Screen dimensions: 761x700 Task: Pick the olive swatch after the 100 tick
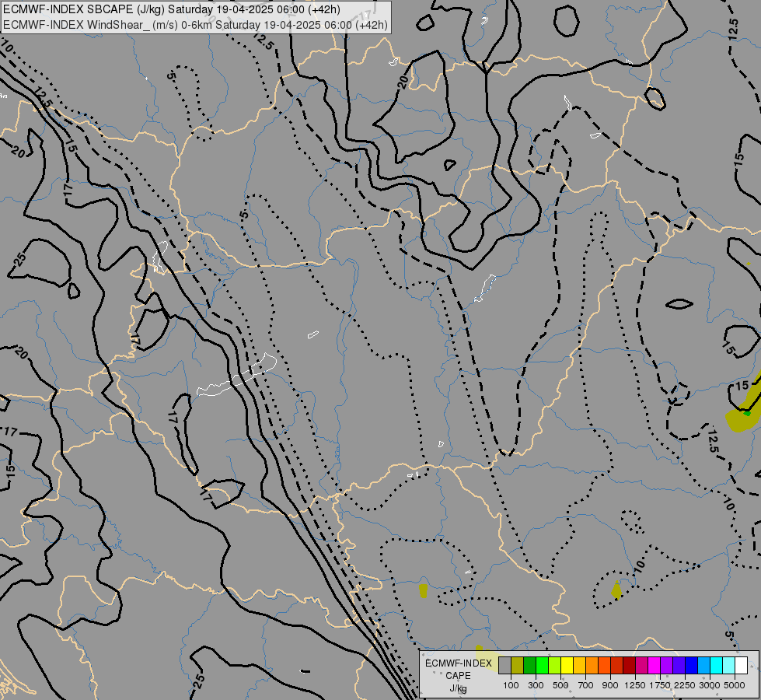[517, 666]
